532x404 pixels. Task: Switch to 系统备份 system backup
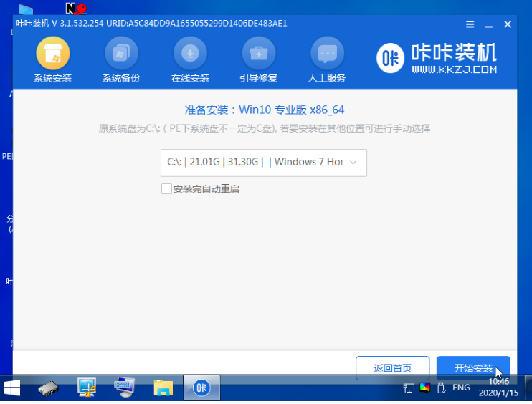point(121,60)
